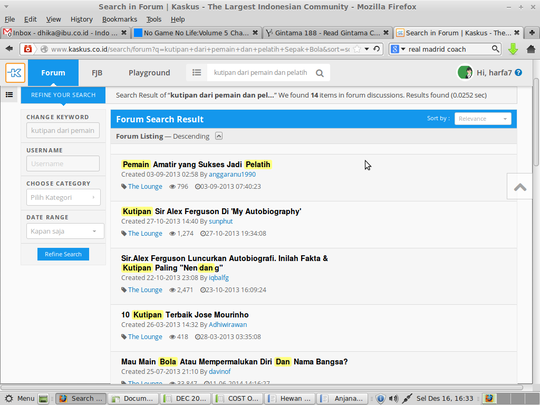Open the View menu
This screenshot has width=540, height=405.
pyautogui.click(x=53, y=19)
